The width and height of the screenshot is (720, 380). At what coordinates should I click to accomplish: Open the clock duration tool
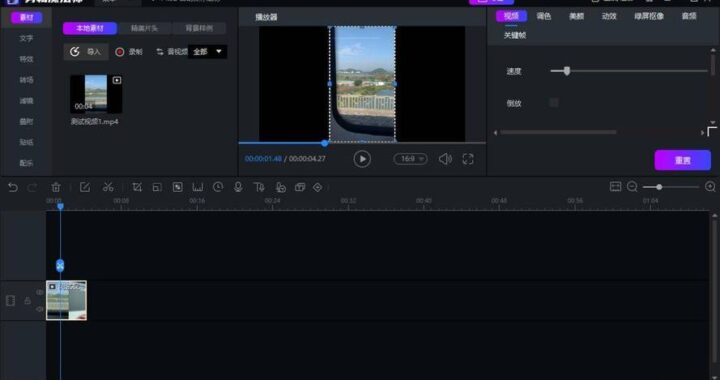(218, 187)
